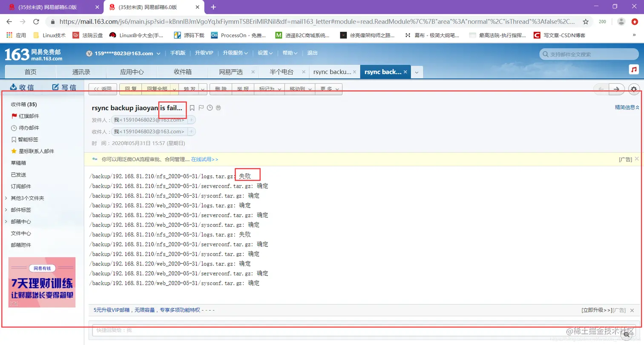Open a new Chrome tab
Viewport: 644px width, 345px height.
click(x=213, y=7)
